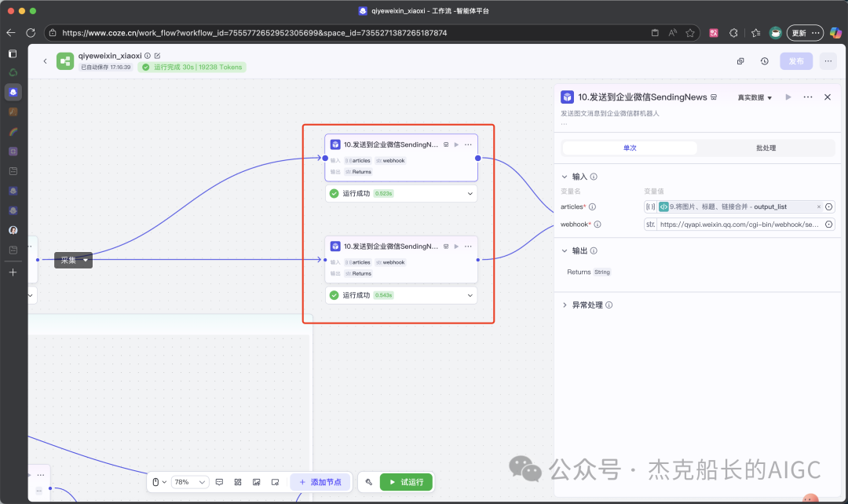Open variable selector for articles field
The image size is (848, 504).
[x=828, y=206]
